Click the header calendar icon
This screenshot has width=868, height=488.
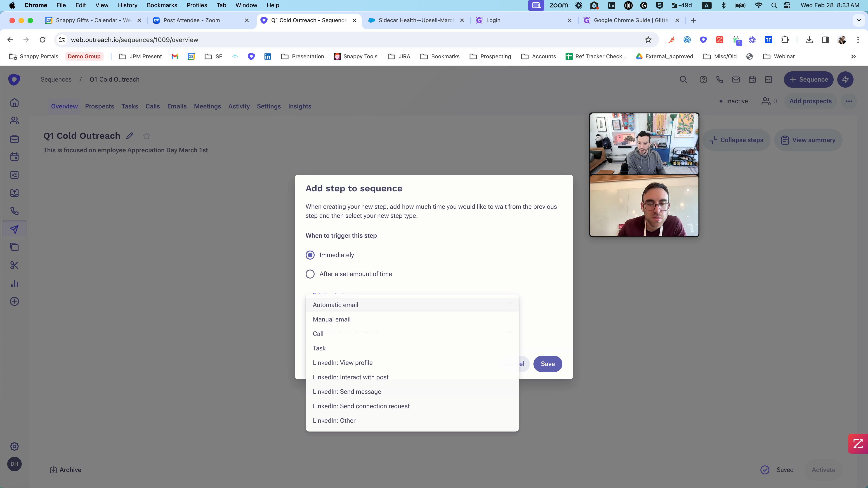[x=752, y=80]
